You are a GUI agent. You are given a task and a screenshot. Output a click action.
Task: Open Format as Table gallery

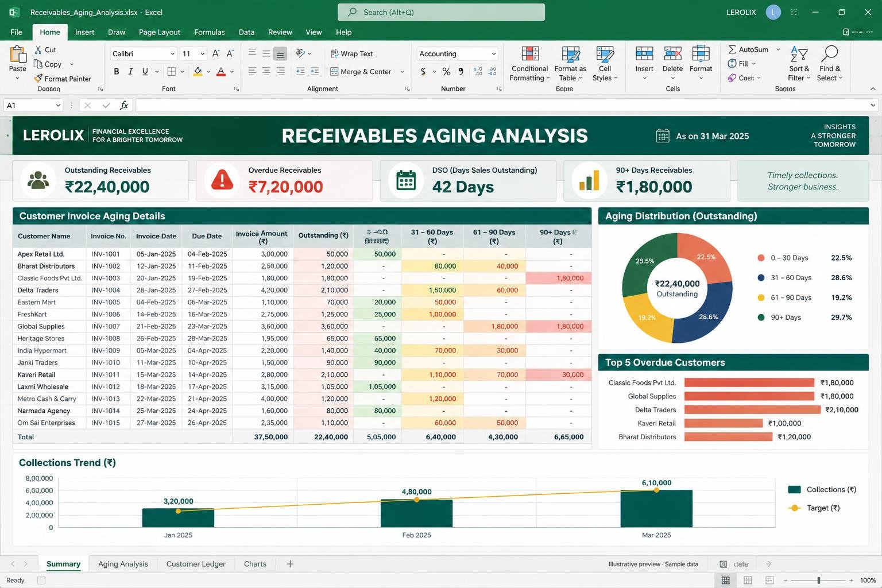(570, 64)
